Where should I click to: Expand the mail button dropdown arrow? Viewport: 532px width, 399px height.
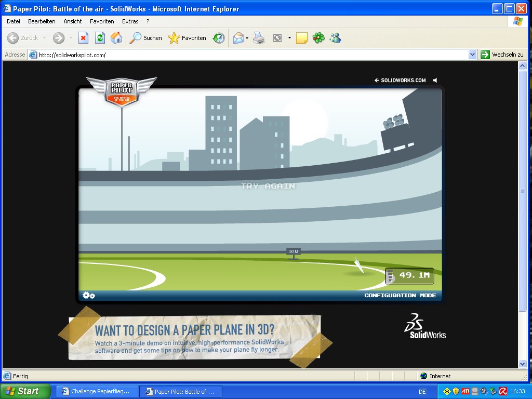click(x=247, y=38)
